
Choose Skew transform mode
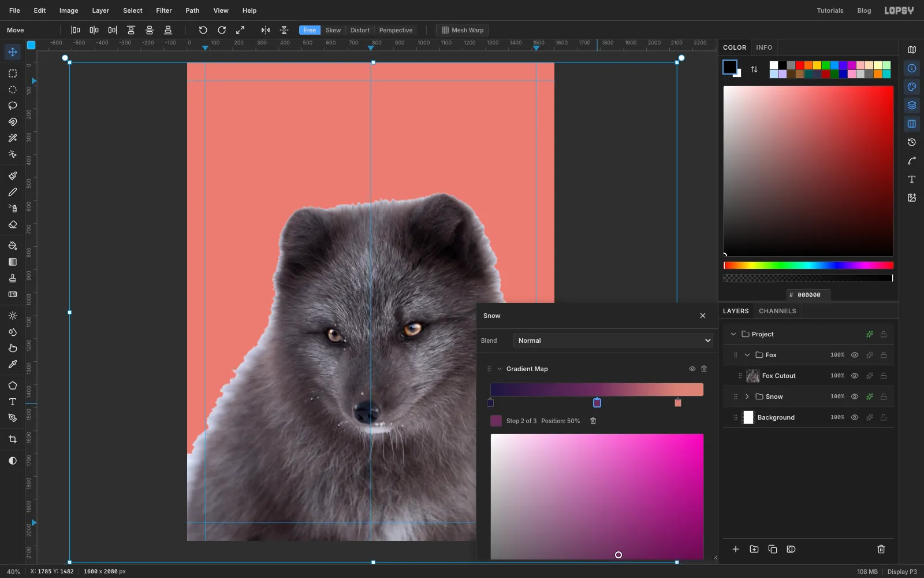333,30
